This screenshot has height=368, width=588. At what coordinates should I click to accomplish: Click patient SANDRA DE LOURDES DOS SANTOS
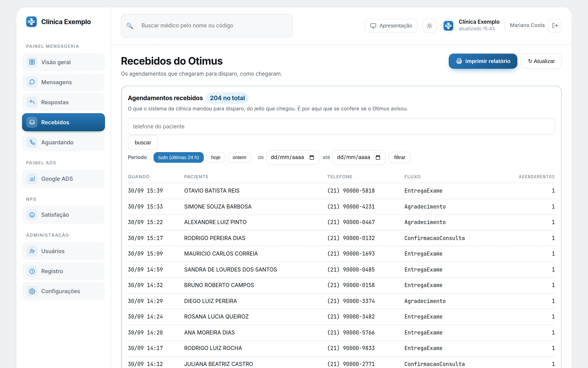pyautogui.click(x=230, y=269)
